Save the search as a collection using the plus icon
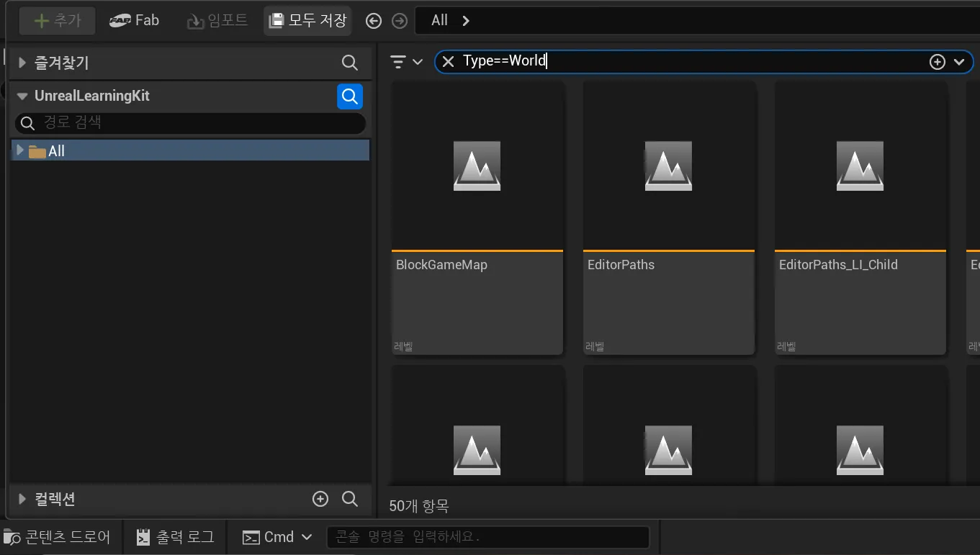The height and width of the screenshot is (555, 980). point(937,62)
